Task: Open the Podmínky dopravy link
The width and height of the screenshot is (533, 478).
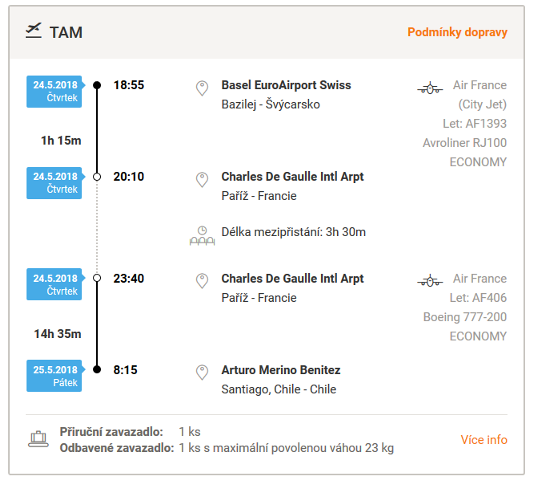Action: pyautogui.click(x=457, y=32)
